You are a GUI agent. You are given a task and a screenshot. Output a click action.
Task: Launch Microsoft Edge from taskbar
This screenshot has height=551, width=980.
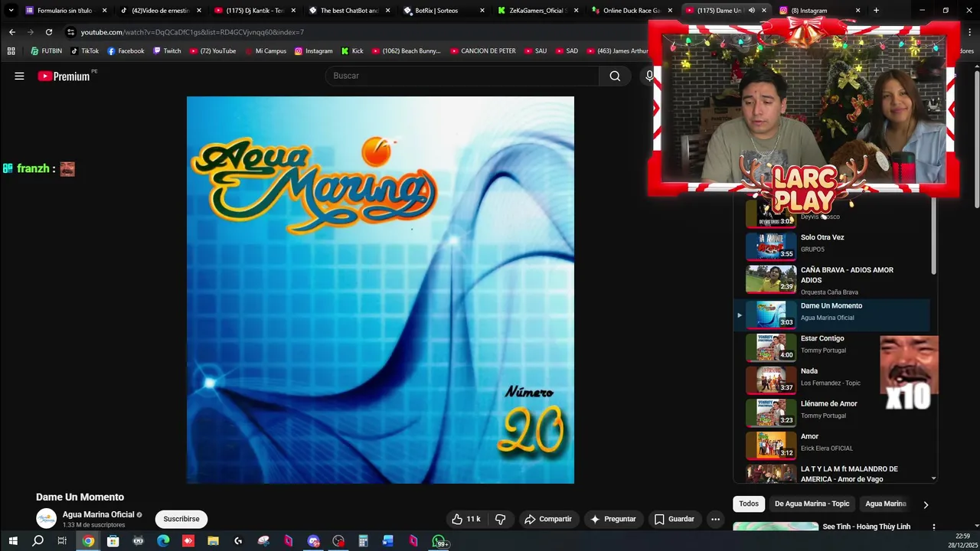pos(163,541)
